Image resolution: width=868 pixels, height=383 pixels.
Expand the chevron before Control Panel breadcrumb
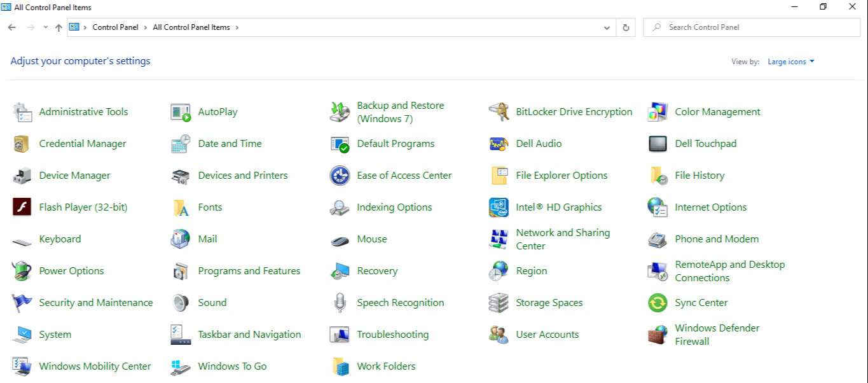tap(85, 27)
